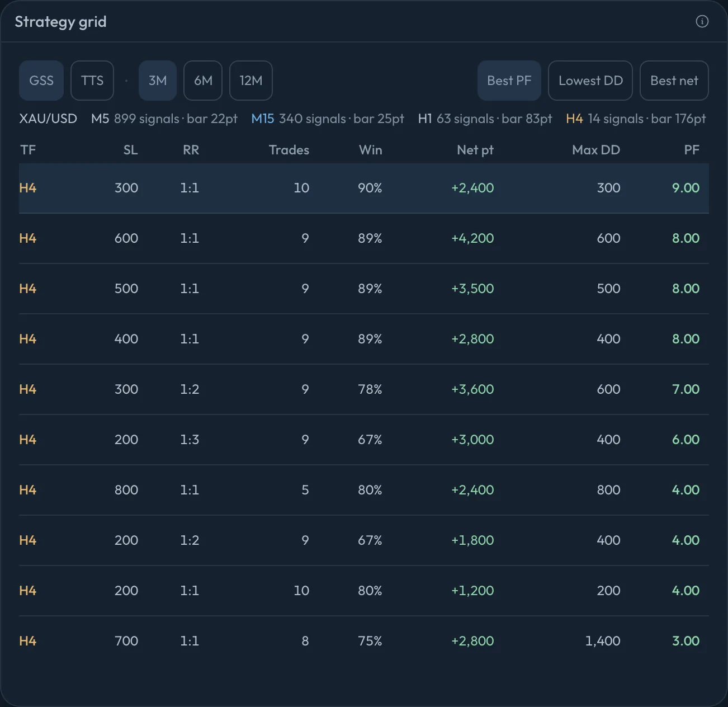Click the 90% win rate cell
Viewport: 728px width, 707px height.
(x=370, y=188)
